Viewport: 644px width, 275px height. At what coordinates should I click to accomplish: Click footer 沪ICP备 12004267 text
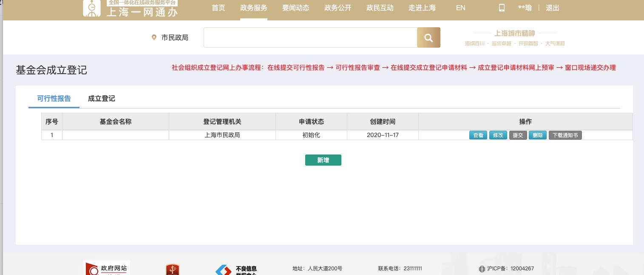tap(511, 269)
